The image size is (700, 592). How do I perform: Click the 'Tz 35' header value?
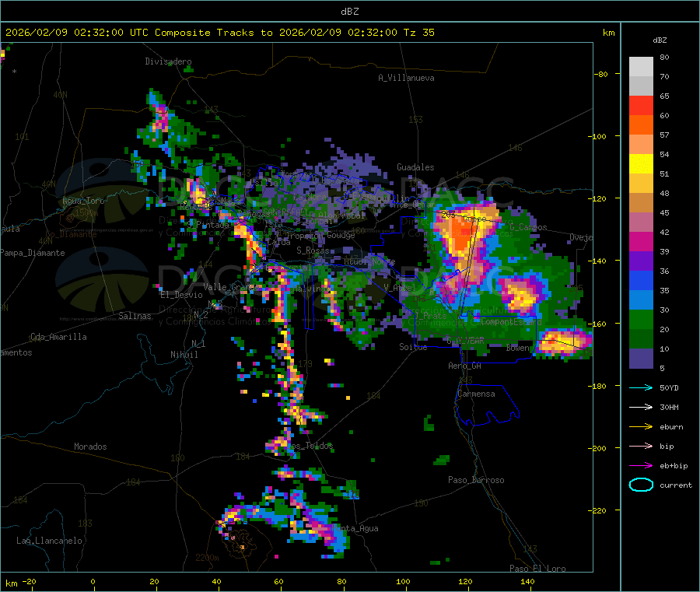(418, 33)
